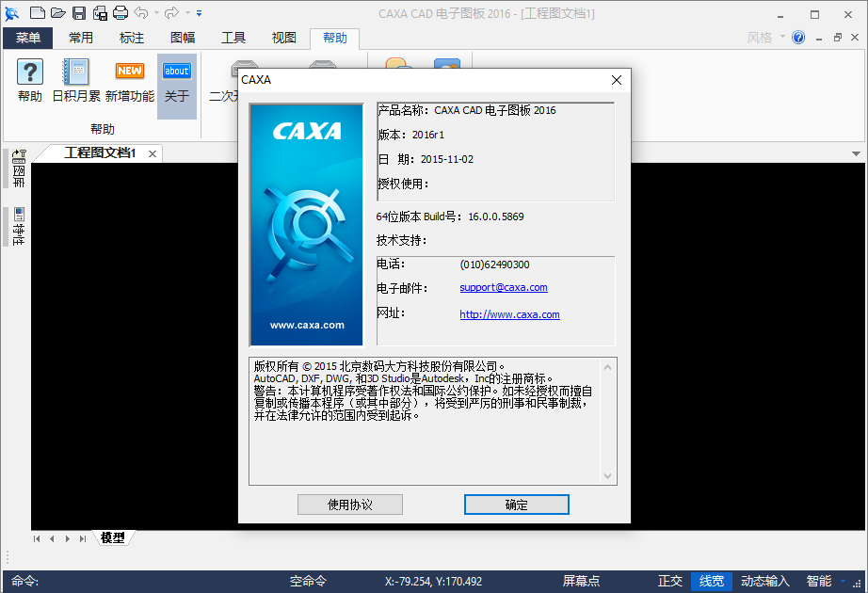Click the version text 2016r1
The image size is (868, 593).
point(428,135)
